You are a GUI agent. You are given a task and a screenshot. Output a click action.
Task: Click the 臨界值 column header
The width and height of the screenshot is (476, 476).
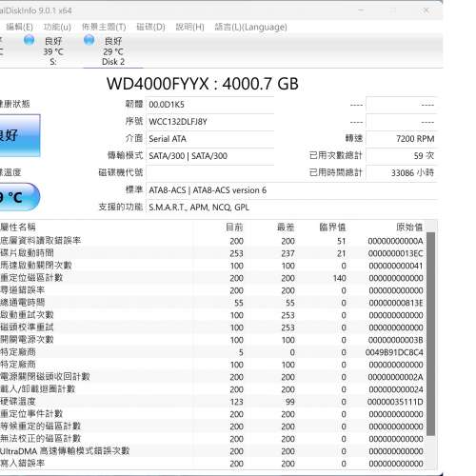pyautogui.click(x=332, y=227)
